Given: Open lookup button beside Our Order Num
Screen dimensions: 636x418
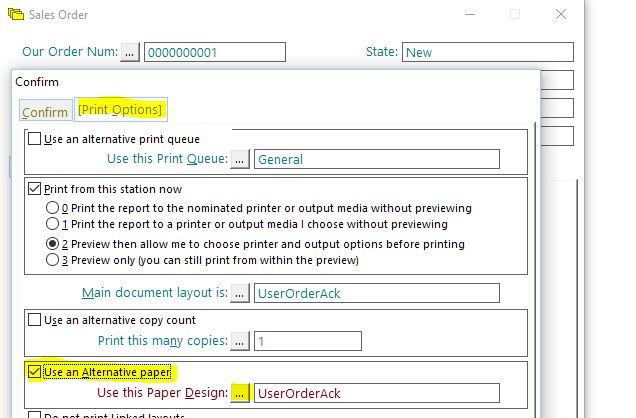Looking at the screenshot, I should click(130, 52).
